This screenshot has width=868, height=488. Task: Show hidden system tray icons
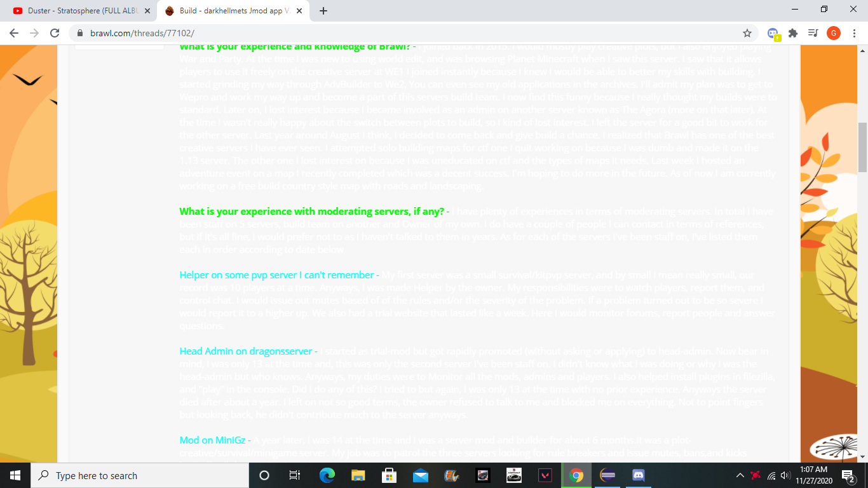click(740, 475)
